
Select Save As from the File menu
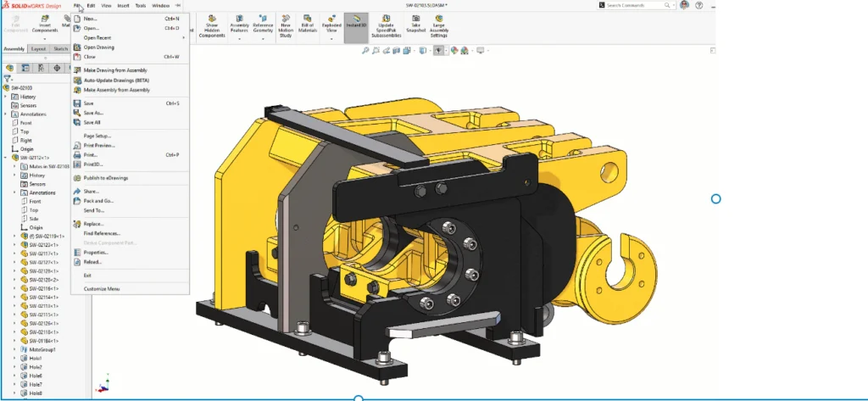93,113
